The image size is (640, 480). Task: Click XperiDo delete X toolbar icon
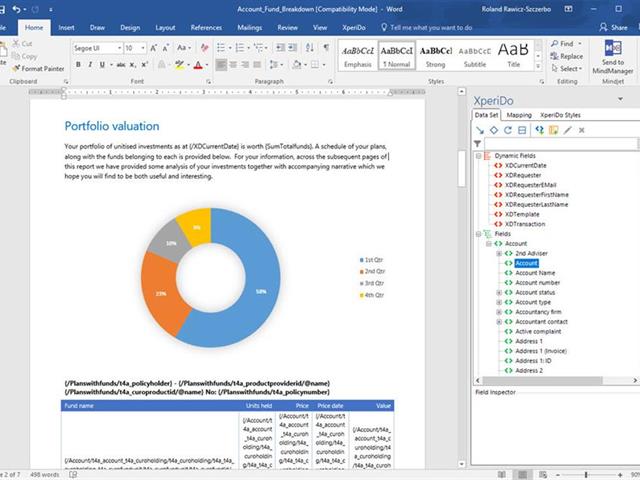[582, 130]
